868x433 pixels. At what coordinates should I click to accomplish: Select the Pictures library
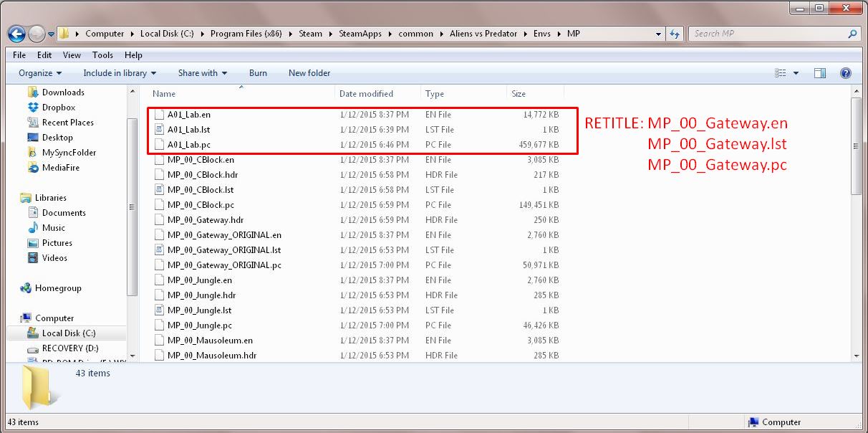(57, 243)
